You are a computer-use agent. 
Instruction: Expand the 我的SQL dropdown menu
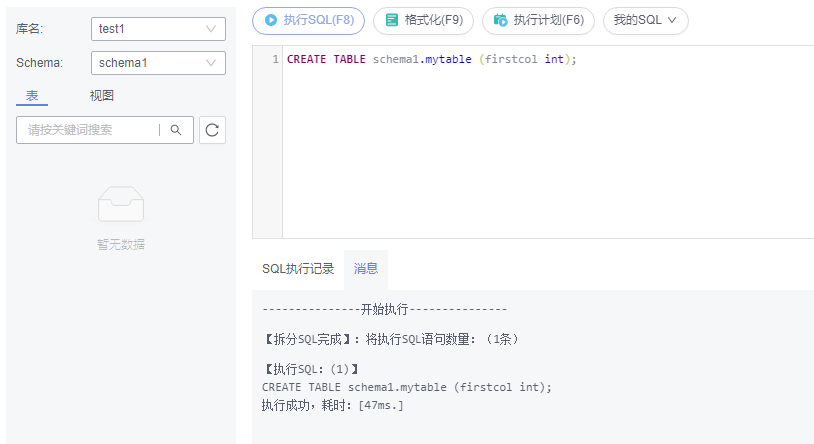pyautogui.click(x=646, y=21)
